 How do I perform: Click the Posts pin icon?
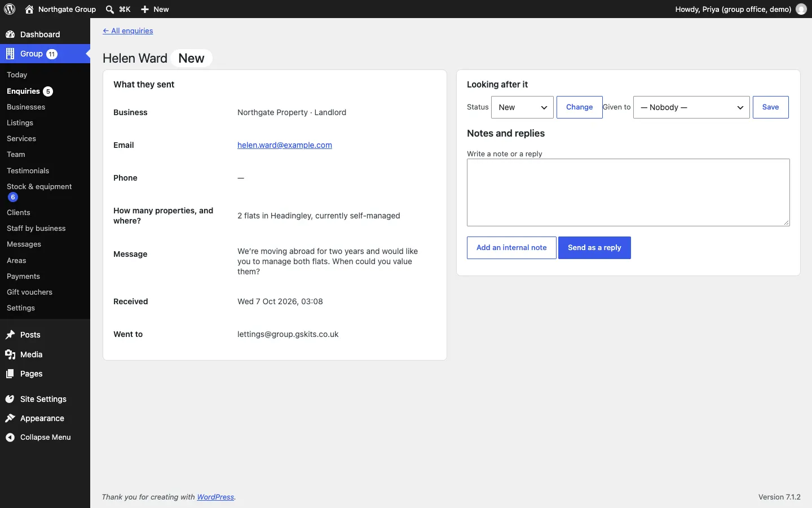(x=10, y=335)
